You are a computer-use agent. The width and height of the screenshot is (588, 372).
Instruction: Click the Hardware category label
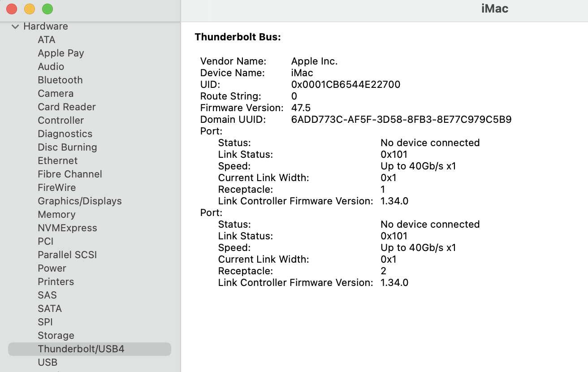(46, 26)
